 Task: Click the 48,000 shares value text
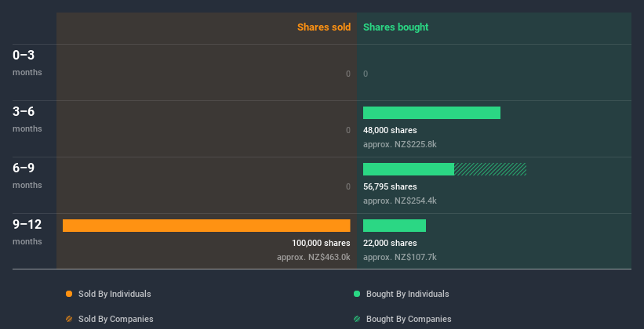(x=390, y=130)
